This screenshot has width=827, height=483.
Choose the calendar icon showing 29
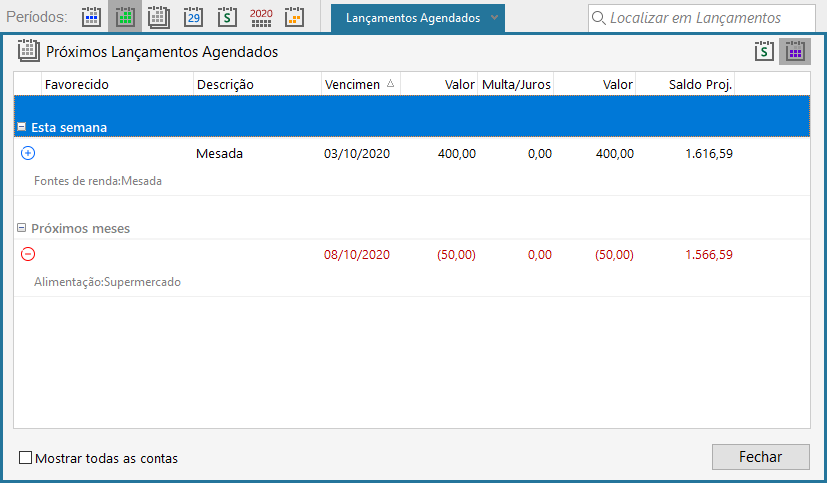[x=193, y=17]
